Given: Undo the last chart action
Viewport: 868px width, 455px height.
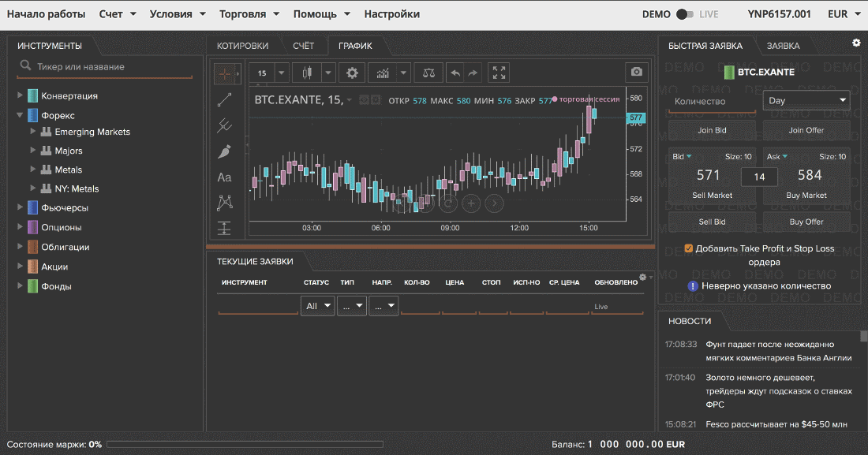Looking at the screenshot, I should click(x=455, y=73).
